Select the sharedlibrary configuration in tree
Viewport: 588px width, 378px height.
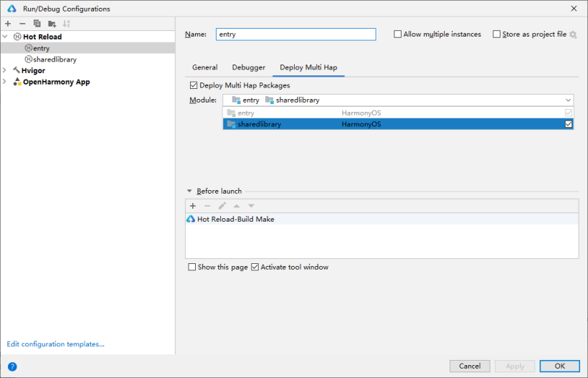pos(87,60)
